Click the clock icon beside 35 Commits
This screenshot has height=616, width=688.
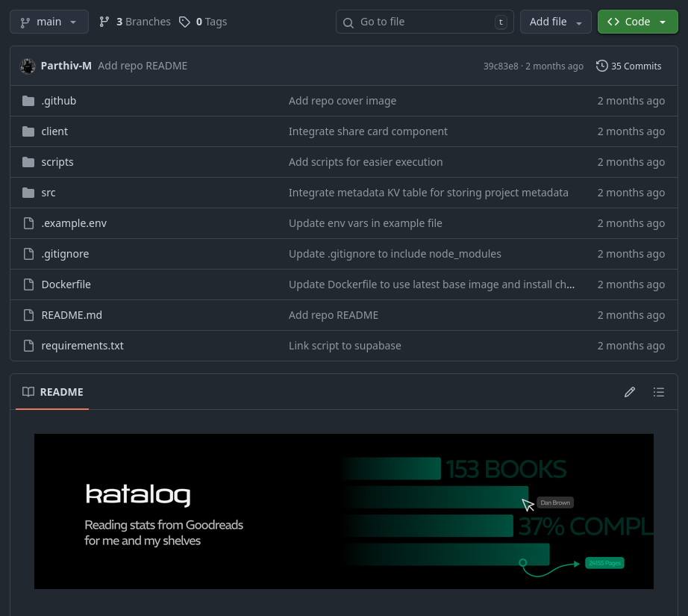click(601, 66)
